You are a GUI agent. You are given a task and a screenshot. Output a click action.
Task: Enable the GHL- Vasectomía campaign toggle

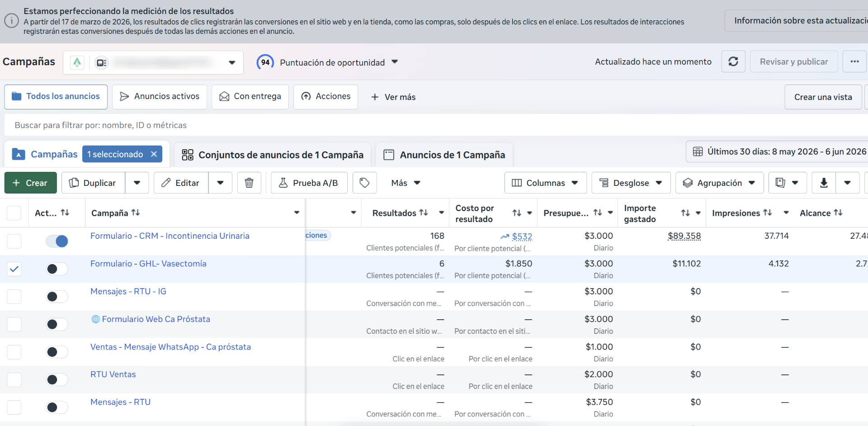57,269
